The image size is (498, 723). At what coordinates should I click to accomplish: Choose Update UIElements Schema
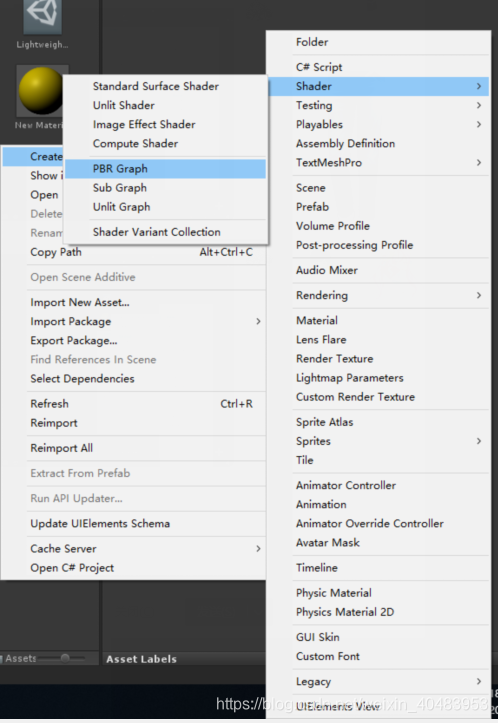click(134, 524)
